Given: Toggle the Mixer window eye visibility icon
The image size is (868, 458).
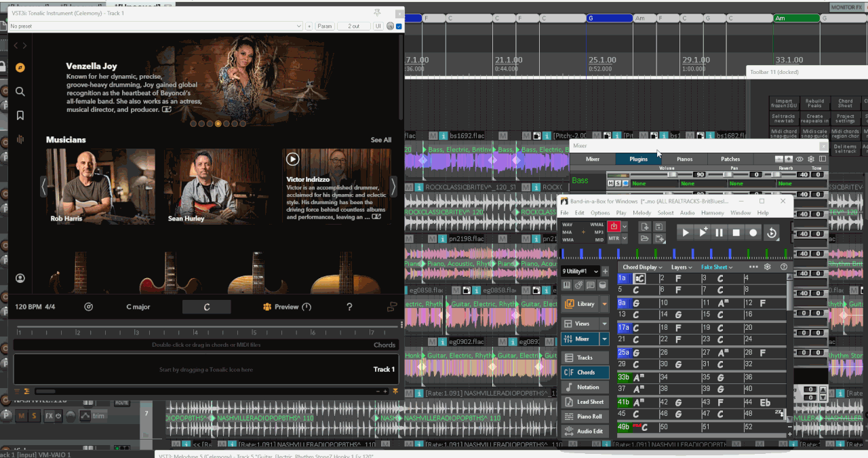Looking at the screenshot, I should pos(800,159).
